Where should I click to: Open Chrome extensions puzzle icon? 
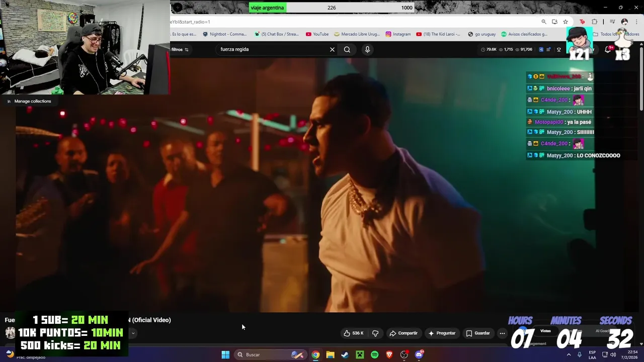(594, 22)
